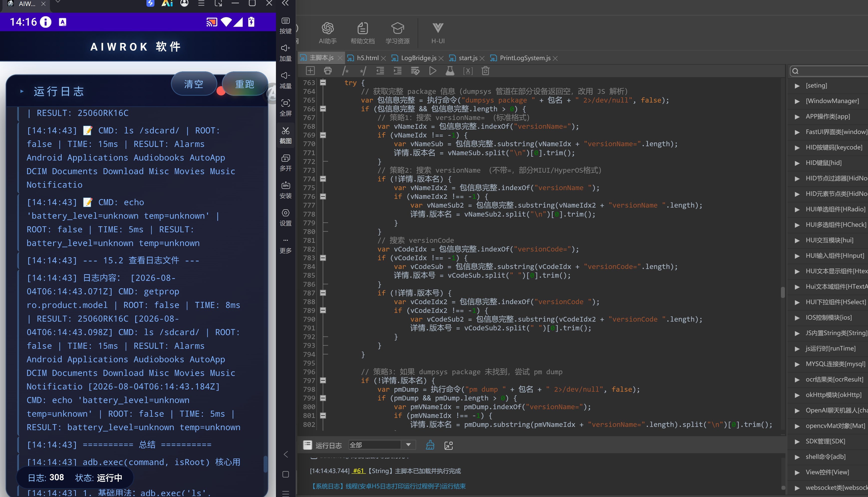This screenshot has height=497, width=868.
Task: Click the 清空 clear button in app
Action: point(194,84)
